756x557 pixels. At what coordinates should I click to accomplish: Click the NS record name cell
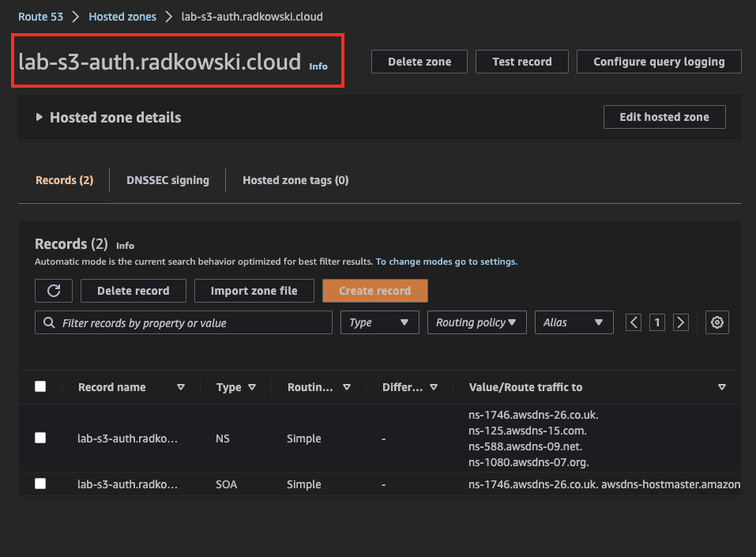[128, 438]
